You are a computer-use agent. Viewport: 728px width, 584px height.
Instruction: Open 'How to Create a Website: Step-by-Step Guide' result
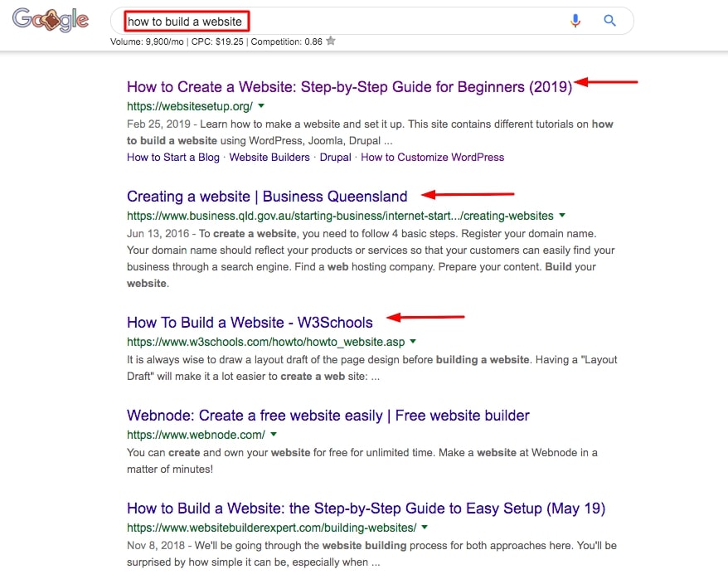[349, 87]
